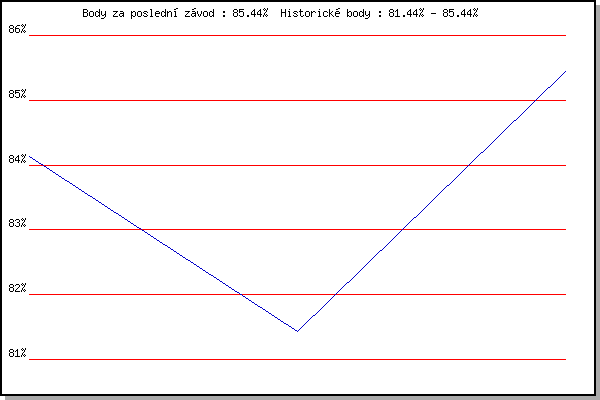Click the 85.44% value after "poslední závod"
Viewport: 600px width, 400px height.
249,13
